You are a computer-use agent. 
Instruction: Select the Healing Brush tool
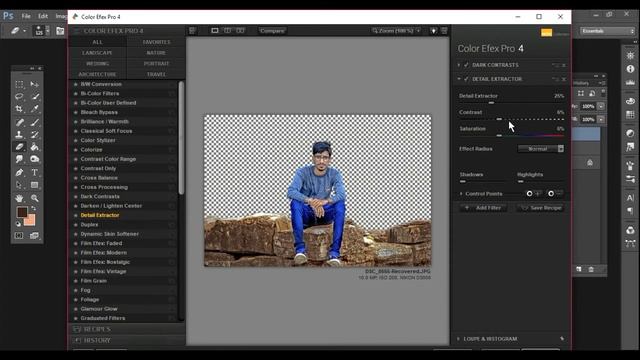(19, 122)
